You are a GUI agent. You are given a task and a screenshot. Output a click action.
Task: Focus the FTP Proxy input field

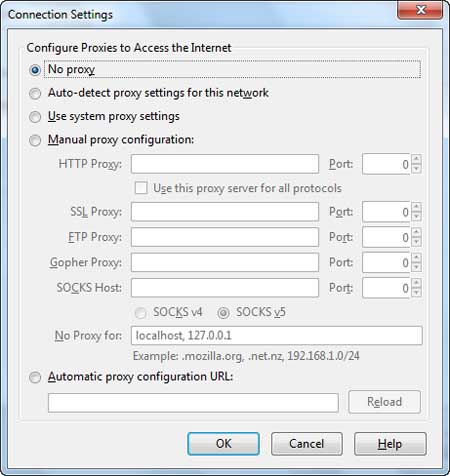[x=225, y=237]
